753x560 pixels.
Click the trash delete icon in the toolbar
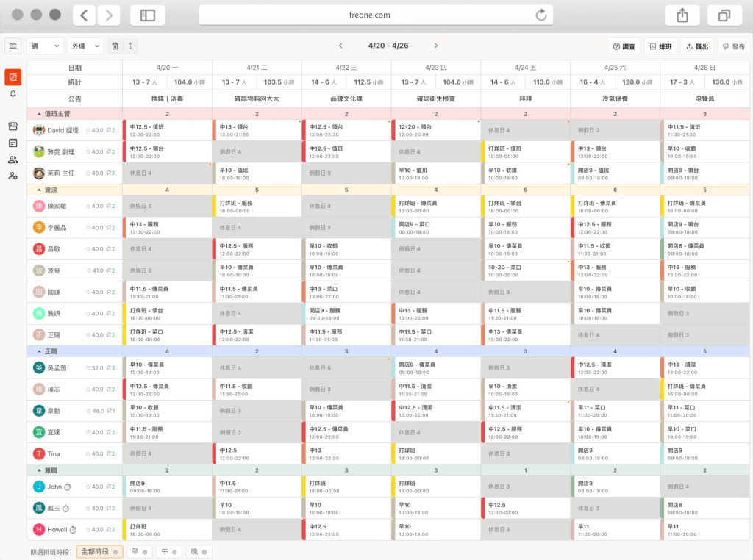tap(115, 46)
